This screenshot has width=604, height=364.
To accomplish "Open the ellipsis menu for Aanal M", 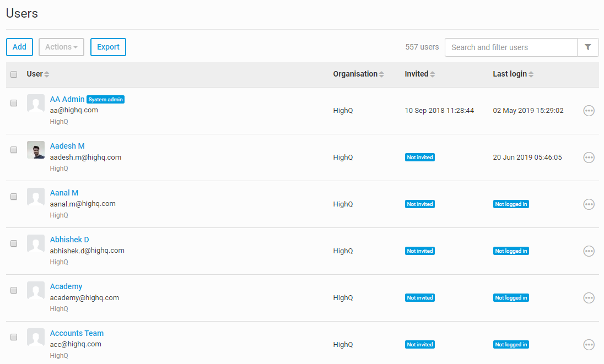I will [589, 204].
